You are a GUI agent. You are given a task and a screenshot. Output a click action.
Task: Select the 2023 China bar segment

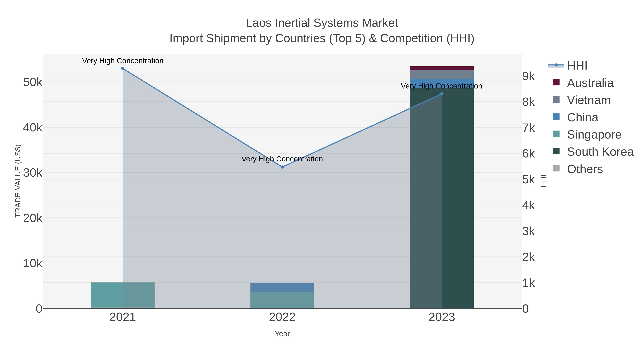pyautogui.click(x=442, y=84)
